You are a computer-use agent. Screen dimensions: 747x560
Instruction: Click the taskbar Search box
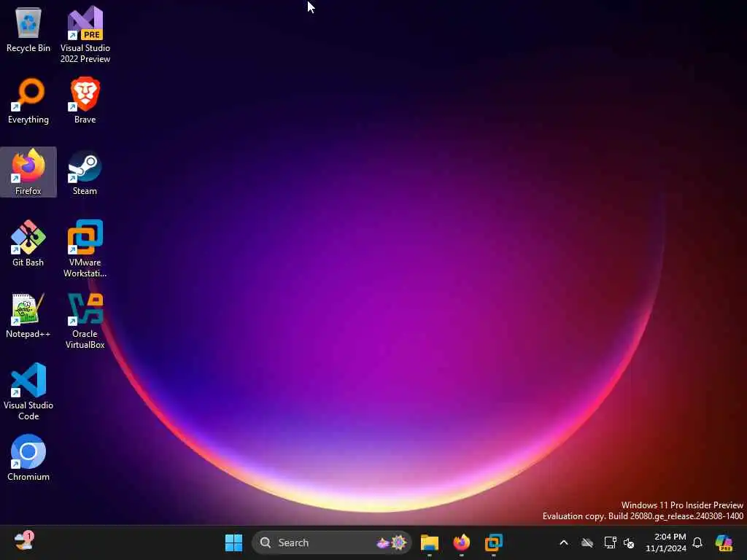pos(332,542)
